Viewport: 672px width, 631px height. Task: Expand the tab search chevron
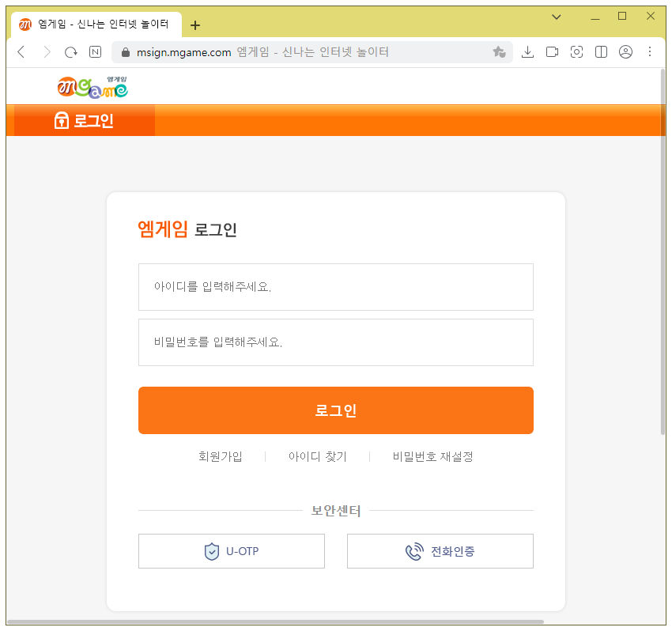pyautogui.click(x=557, y=17)
